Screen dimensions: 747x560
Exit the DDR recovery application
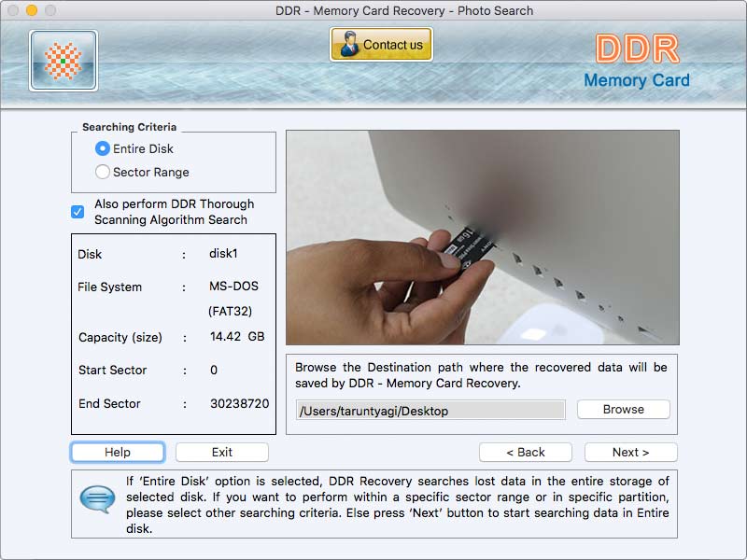(x=221, y=452)
